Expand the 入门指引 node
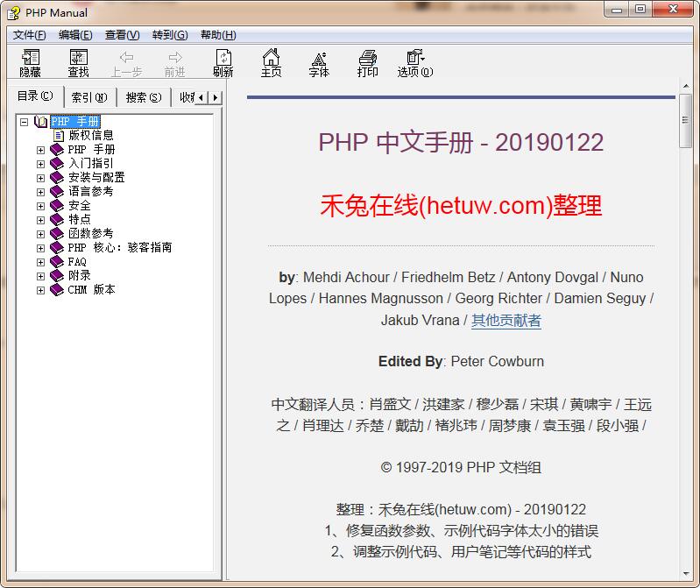Viewport: 700px width, 588px height. click(x=40, y=164)
